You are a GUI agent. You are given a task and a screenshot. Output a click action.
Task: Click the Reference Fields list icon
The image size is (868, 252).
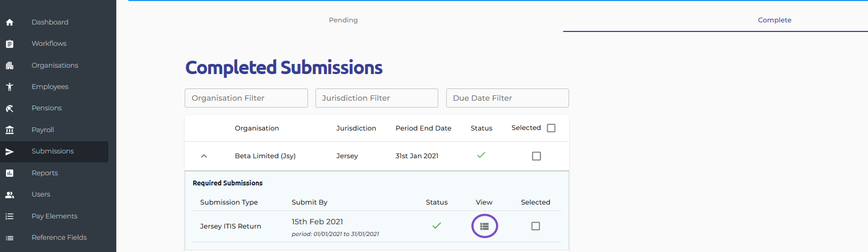click(x=10, y=238)
